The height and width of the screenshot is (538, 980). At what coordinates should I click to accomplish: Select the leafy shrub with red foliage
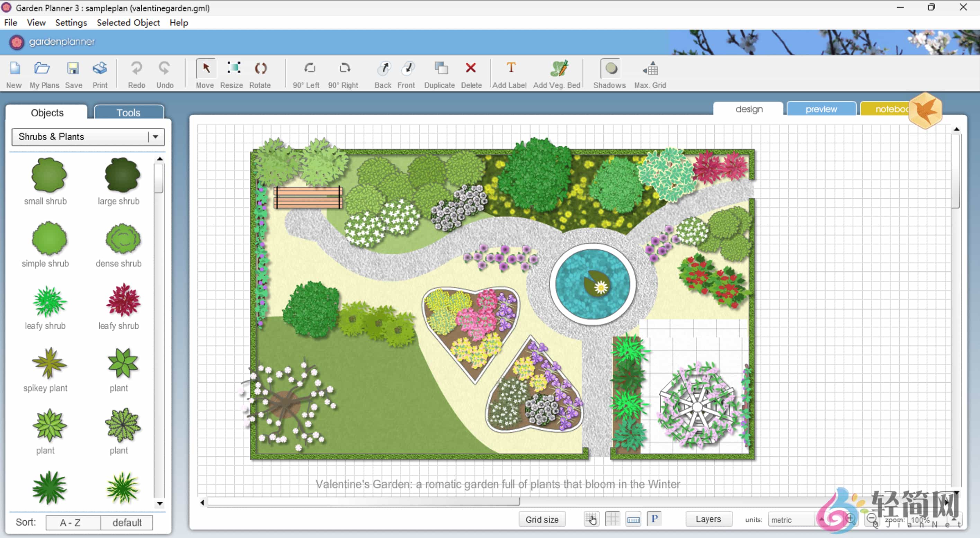(122, 302)
